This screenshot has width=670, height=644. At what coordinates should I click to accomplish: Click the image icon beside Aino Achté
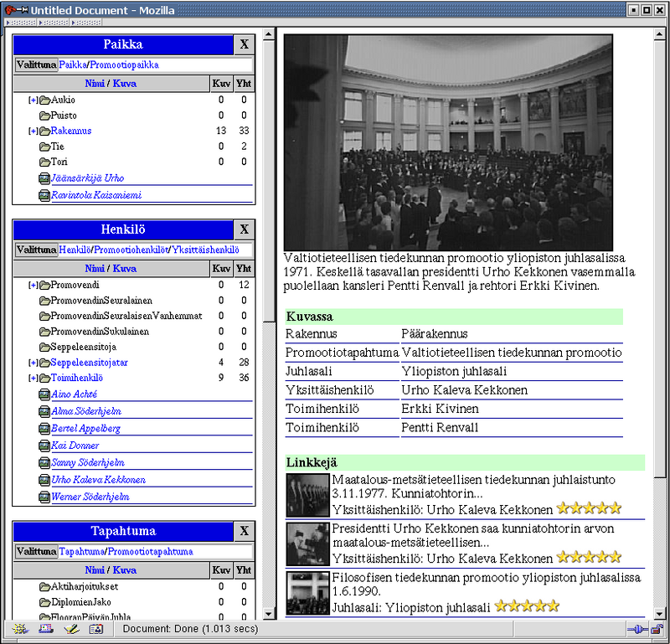point(44,394)
